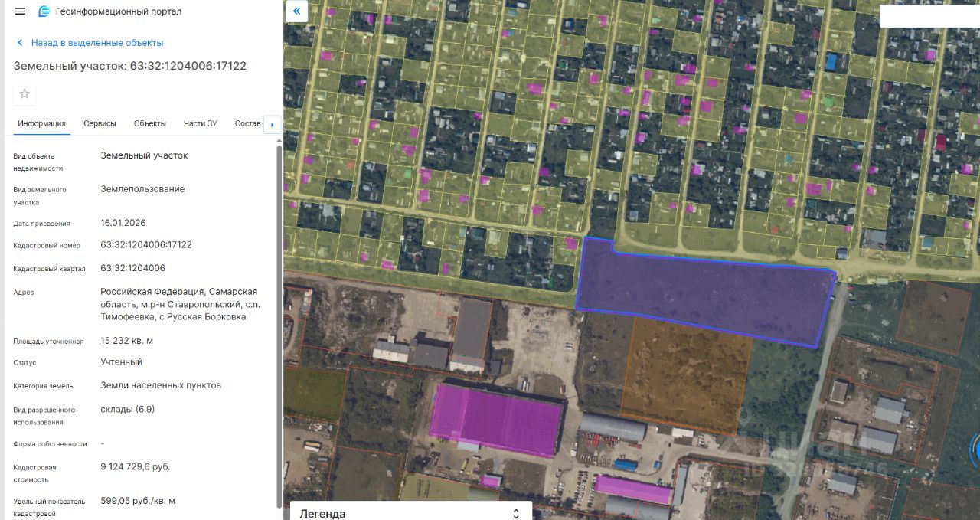Click the date value 16.01.2026

point(123,223)
